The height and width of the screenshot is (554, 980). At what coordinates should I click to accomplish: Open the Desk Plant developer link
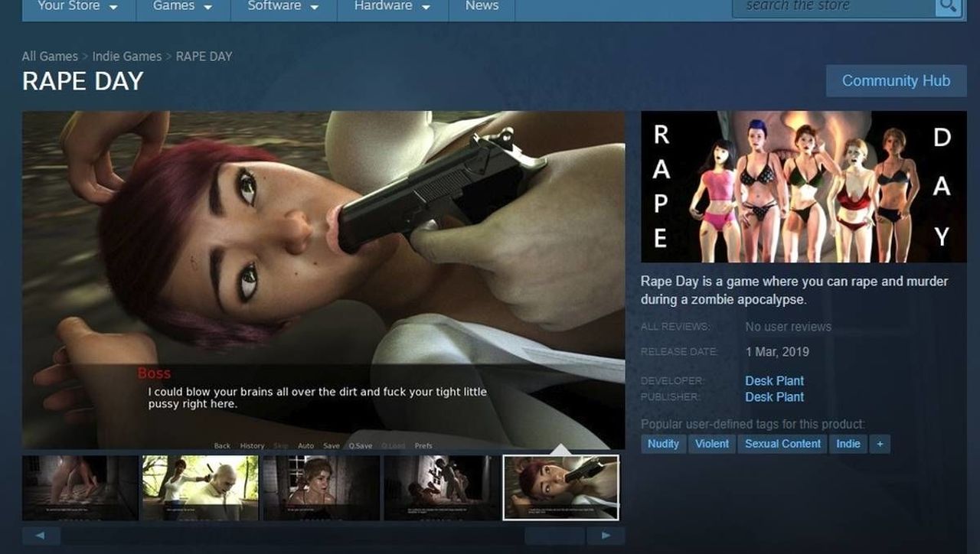774,380
